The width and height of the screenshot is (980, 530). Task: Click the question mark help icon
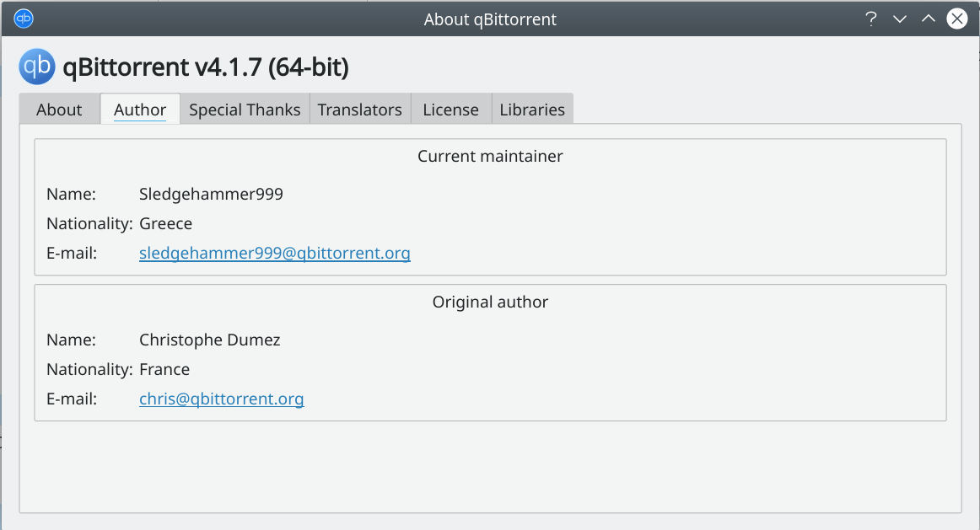[x=870, y=19]
